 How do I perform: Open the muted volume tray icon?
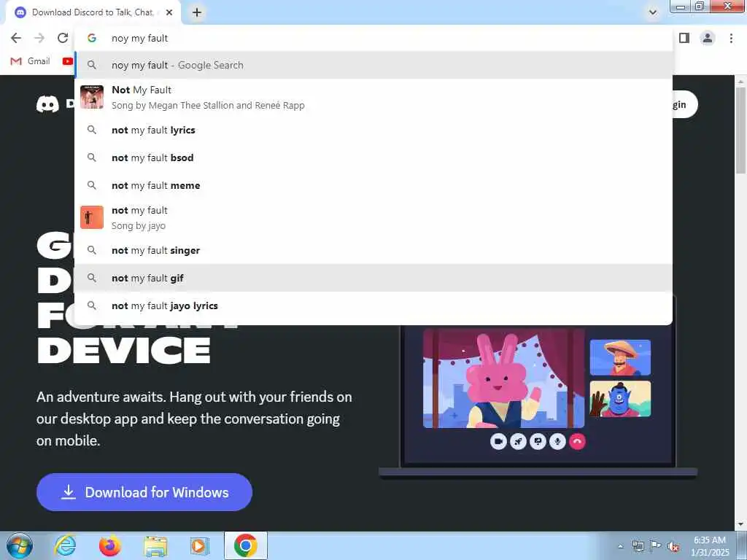(x=673, y=546)
